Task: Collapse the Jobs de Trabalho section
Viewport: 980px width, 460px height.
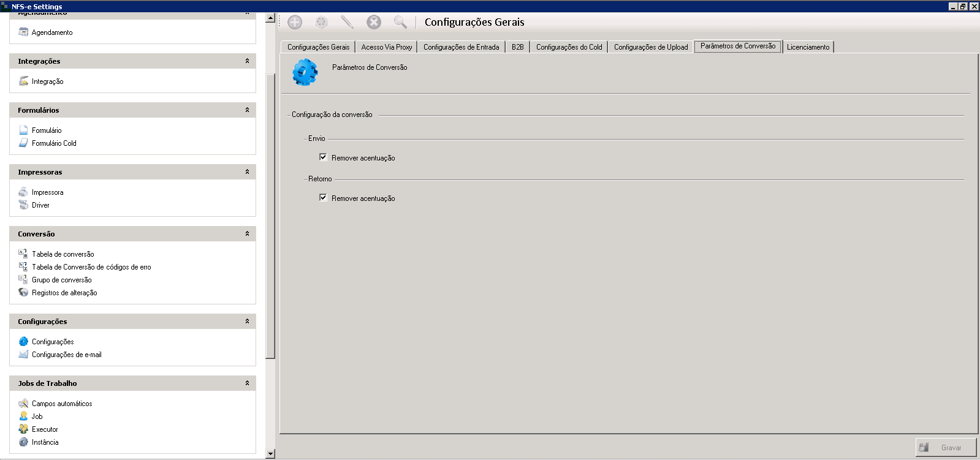Action: click(247, 383)
